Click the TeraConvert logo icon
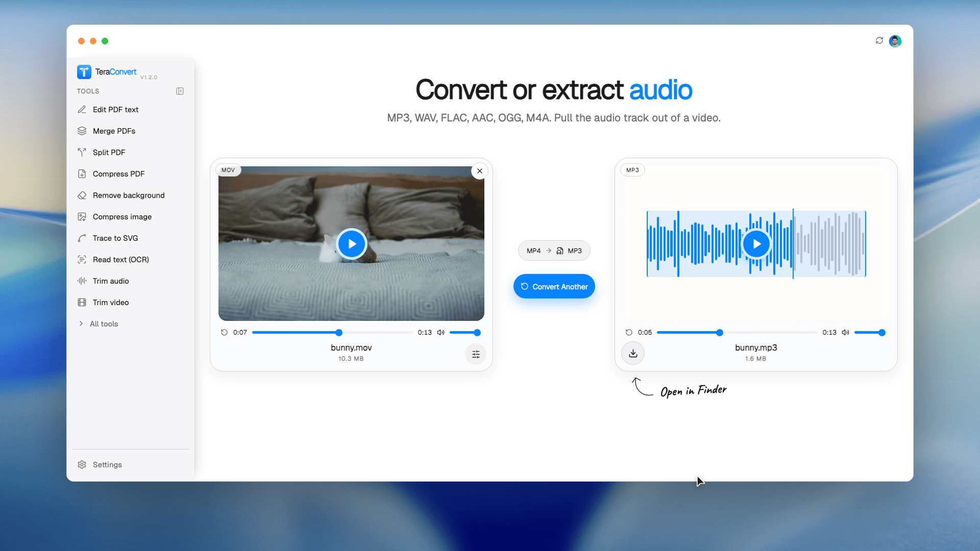The width and height of the screenshot is (980, 551). coord(84,72)
